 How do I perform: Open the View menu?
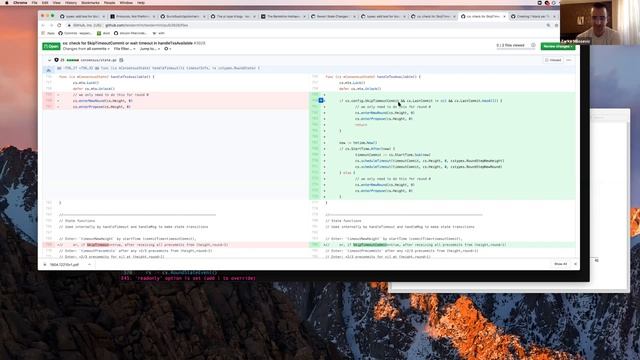coord(57,3)
